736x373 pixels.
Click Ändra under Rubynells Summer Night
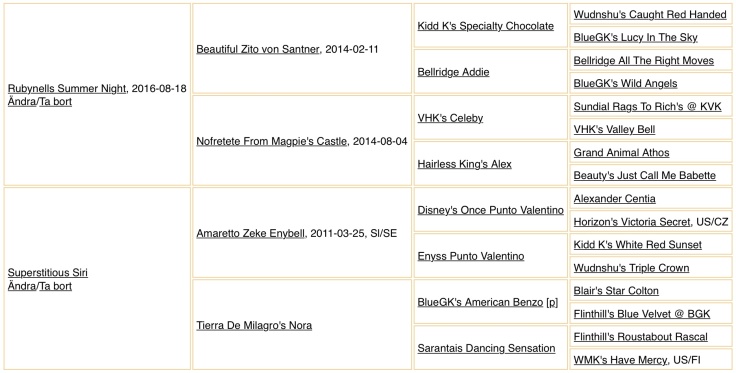22,101
